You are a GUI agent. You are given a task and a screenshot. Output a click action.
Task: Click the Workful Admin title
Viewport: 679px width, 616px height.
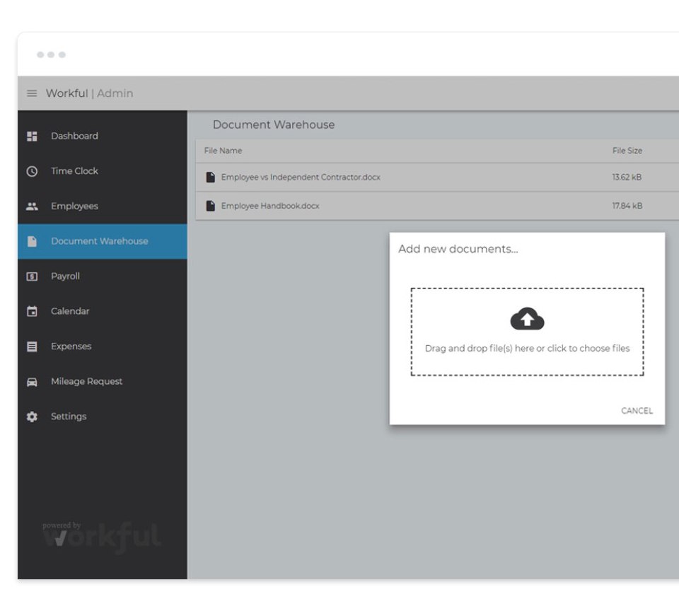coord(90,93)
